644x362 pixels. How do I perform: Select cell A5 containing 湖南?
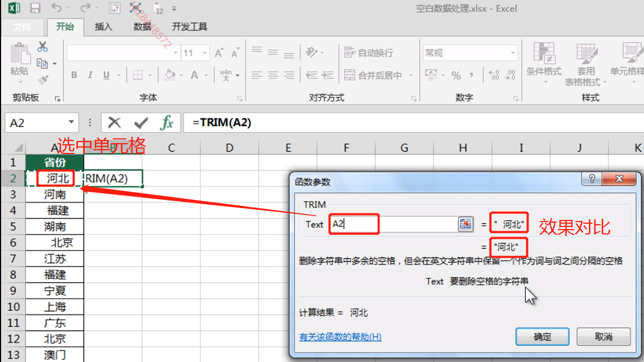(55, 226)
